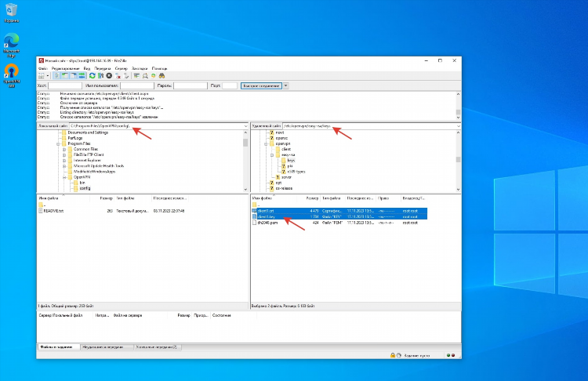
Task: Toggle the directory comparison icon
Action: pos(145,76)
